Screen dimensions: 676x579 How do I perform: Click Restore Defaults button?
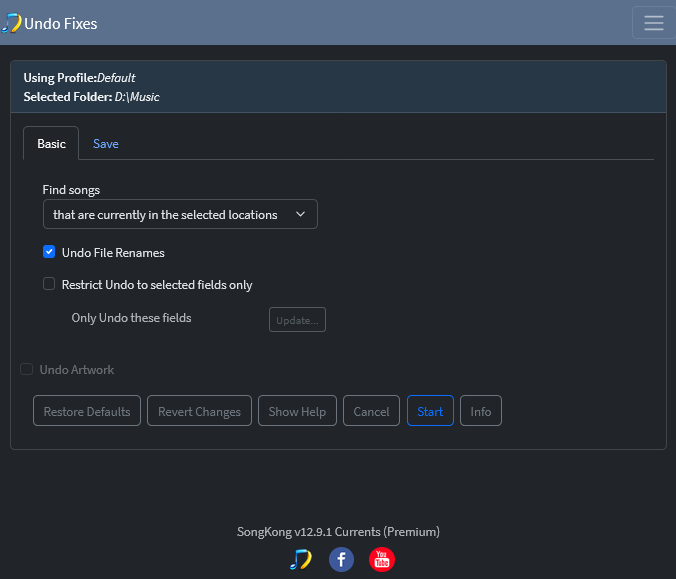[x=87, y=411]
